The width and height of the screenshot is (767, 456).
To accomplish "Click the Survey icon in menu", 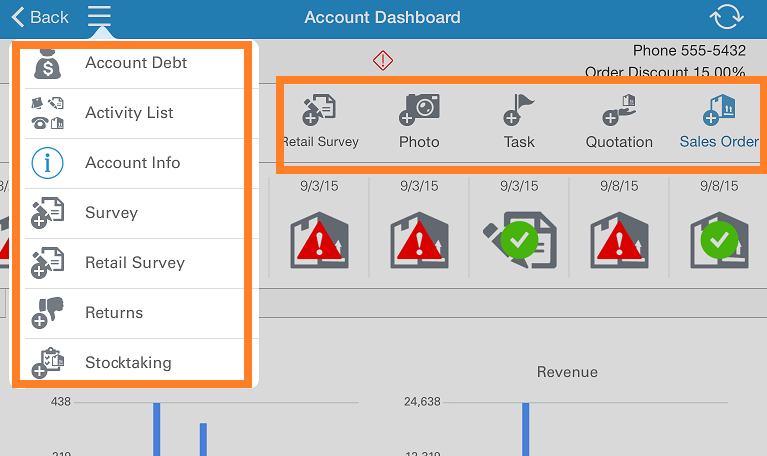I will pyautogui.click(x=47, y=213).
